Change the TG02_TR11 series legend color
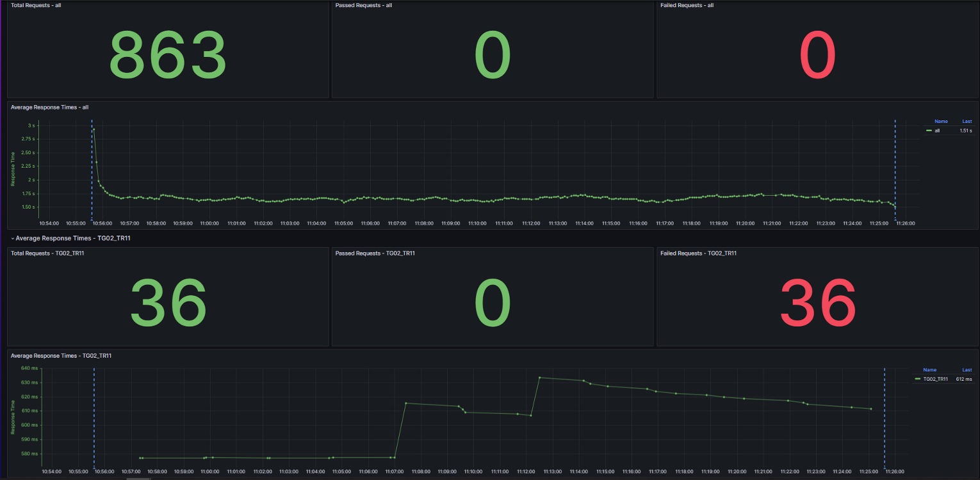This screenshot has height=480, width=980. 918,379
